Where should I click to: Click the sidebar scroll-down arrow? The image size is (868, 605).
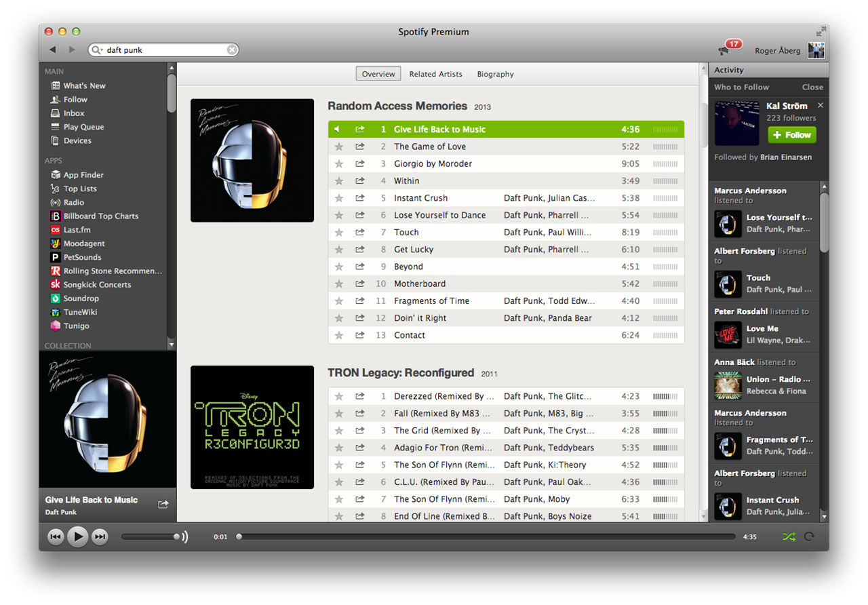click(172, 343)
